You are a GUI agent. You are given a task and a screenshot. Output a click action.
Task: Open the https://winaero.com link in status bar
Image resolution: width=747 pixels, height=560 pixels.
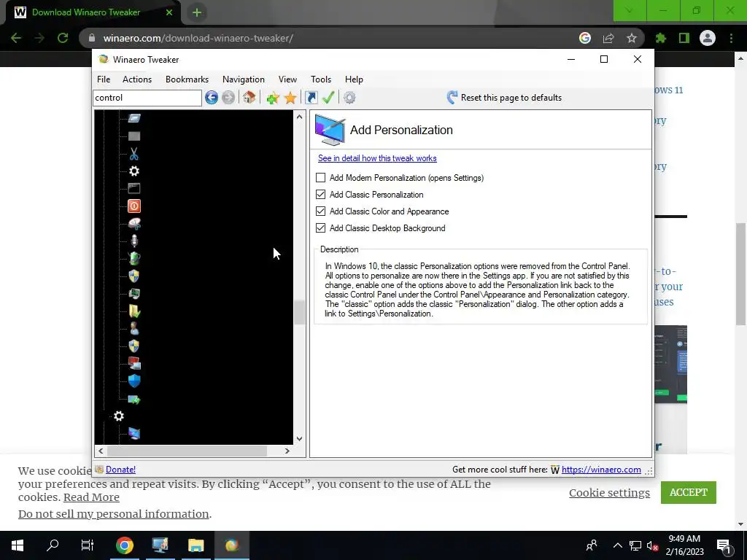[601, 470]
